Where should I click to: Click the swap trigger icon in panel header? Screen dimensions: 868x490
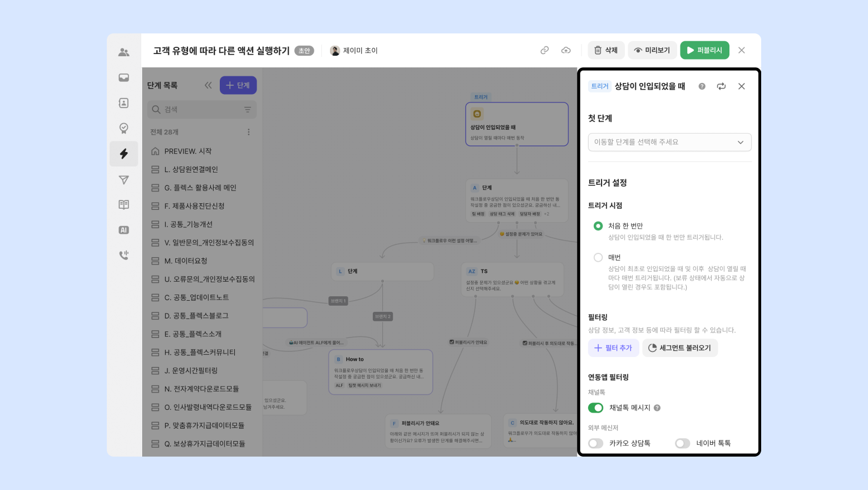721,86
